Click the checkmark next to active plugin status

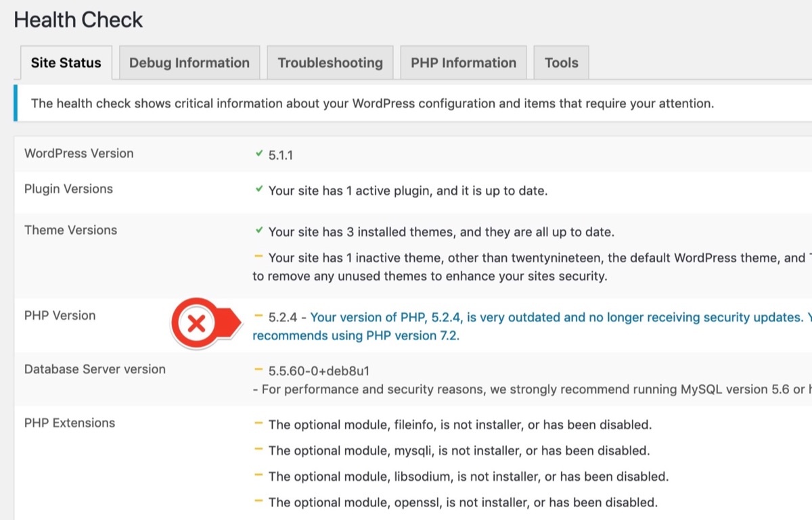(259, 190)
